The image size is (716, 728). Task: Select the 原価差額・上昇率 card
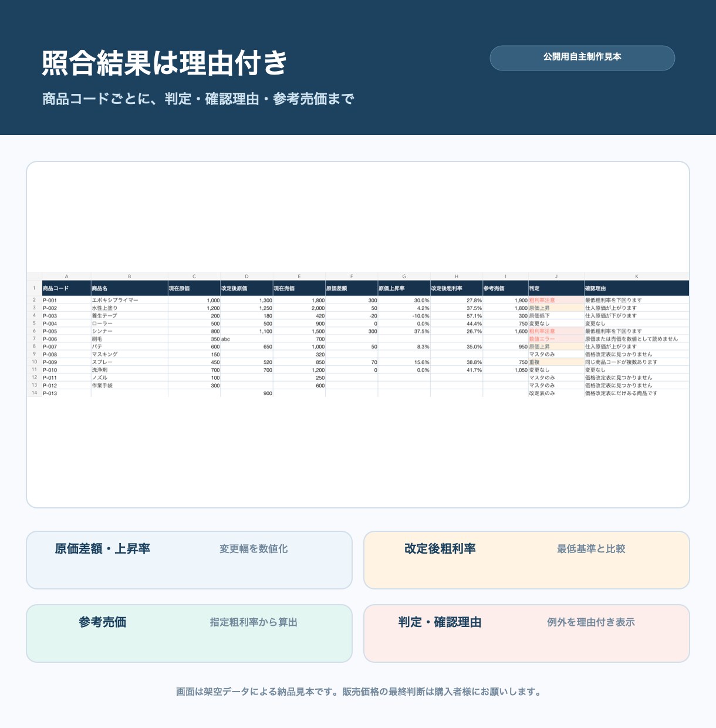(189, 560)
